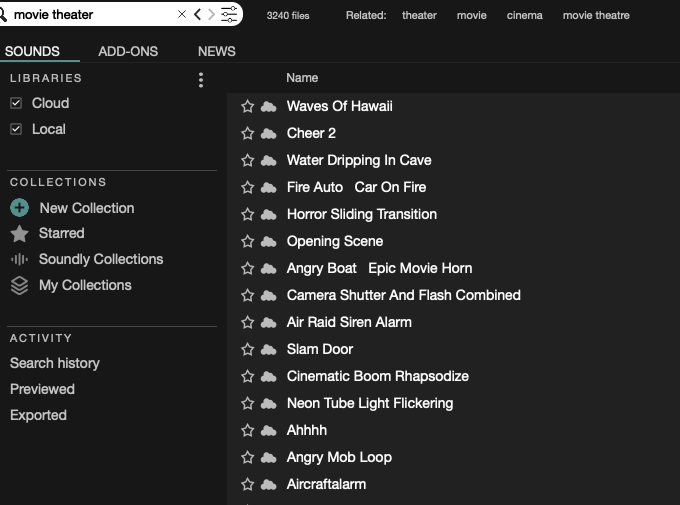Click into the movie theater search field

[91, 14]
